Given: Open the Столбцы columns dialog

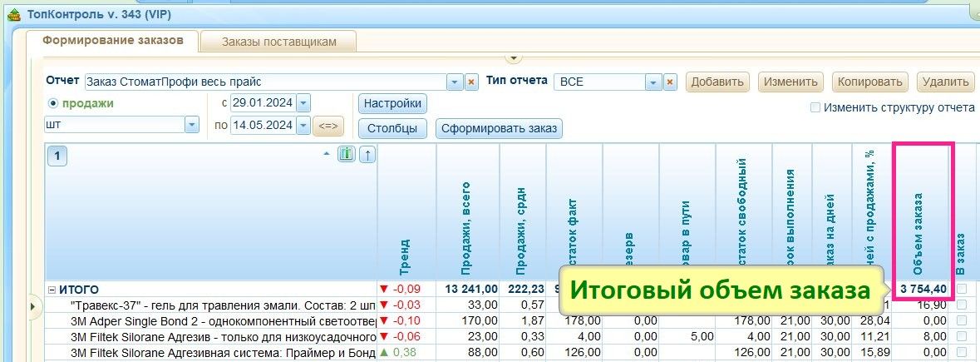Looking at the screenshot, I should click(392, 129).
